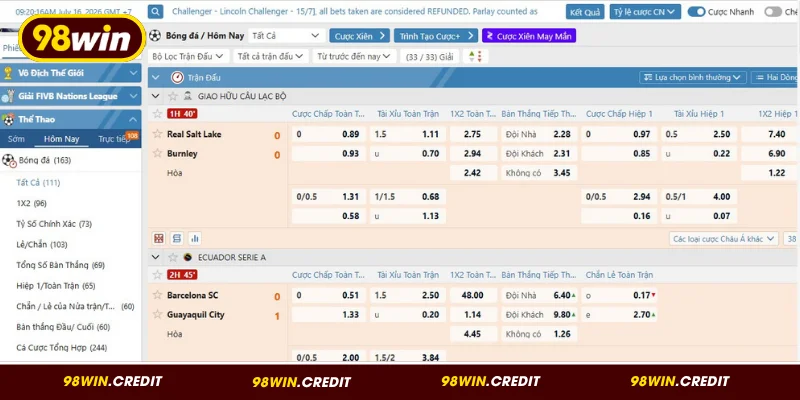Favorite the ECUADOR SERIE A league star
800x400 pixels.
click(173, 257)
